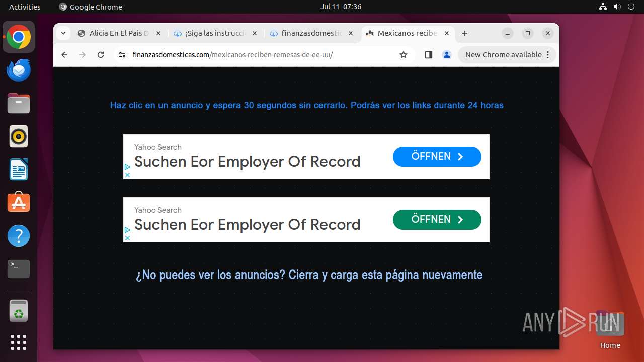Open power menu in top bar
The width and height of the screenshot is (644, 362).
pyautogui.click(x=631, y=7)
